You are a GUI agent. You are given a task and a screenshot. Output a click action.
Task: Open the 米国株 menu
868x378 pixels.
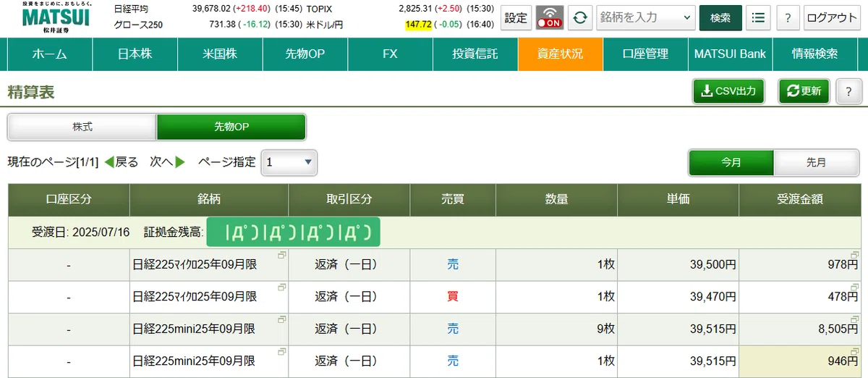point(220,54)
